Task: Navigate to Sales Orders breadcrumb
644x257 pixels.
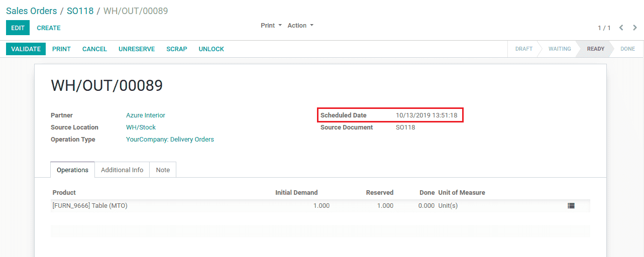Action: click(32, 11)
